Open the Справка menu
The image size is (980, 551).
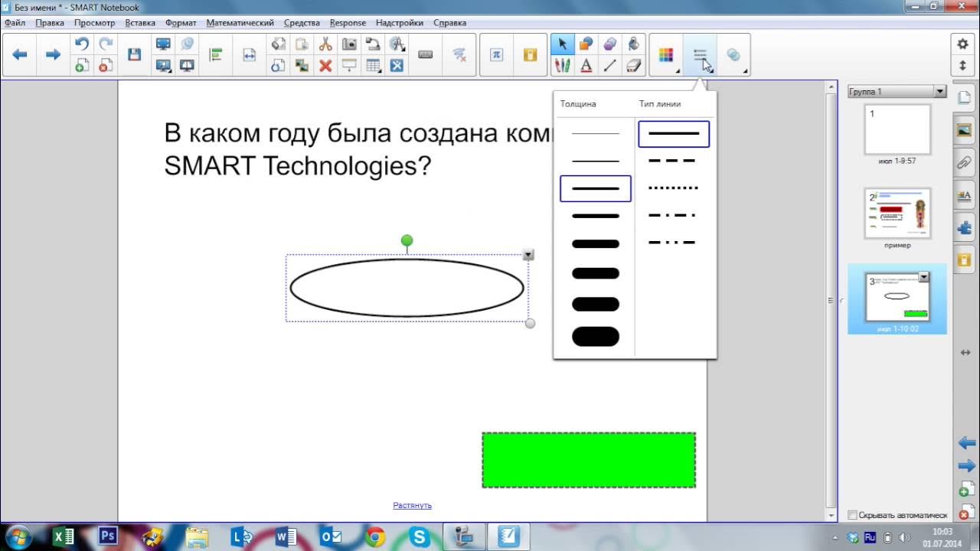pos(449,23)
